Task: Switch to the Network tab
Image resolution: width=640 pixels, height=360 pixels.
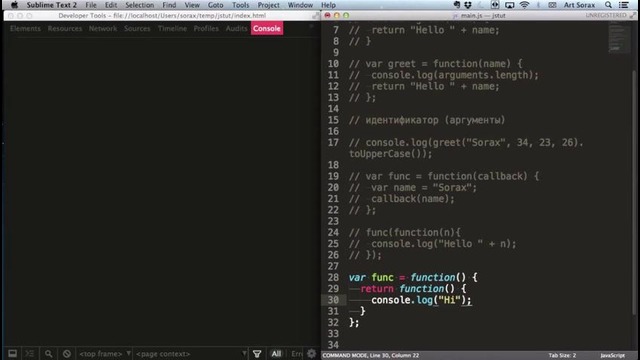Action: tap(103, 29)
